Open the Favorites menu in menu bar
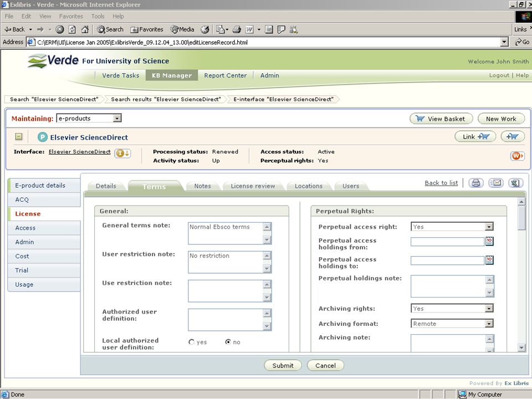 tap(71, 16)
